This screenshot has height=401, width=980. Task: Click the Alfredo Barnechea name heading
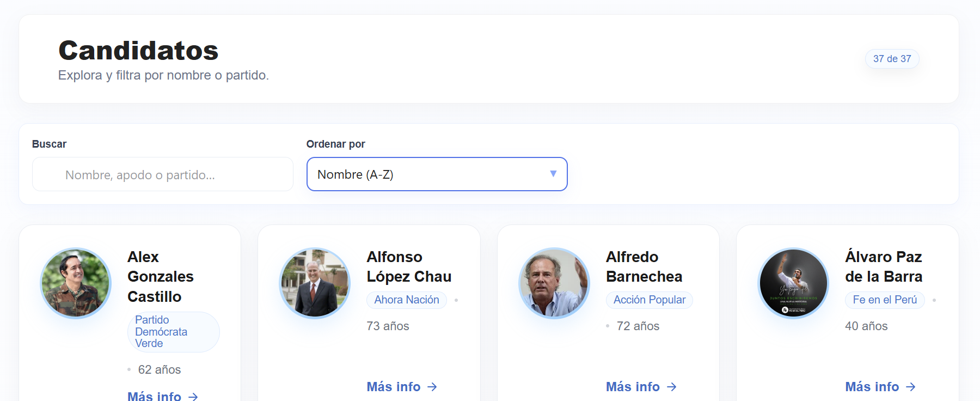click(644, 266)
